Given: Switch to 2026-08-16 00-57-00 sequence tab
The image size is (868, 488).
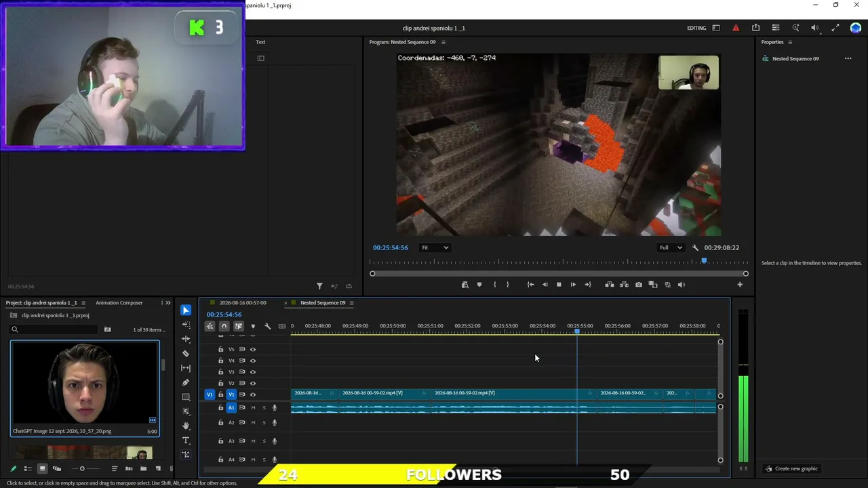Looking at the screenshot, I should tap(243, 302).
